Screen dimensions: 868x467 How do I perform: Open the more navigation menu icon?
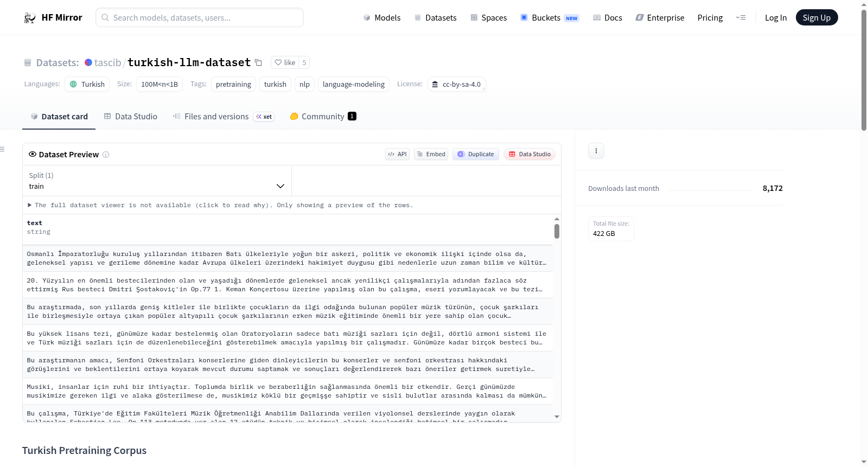coord(741,18)
